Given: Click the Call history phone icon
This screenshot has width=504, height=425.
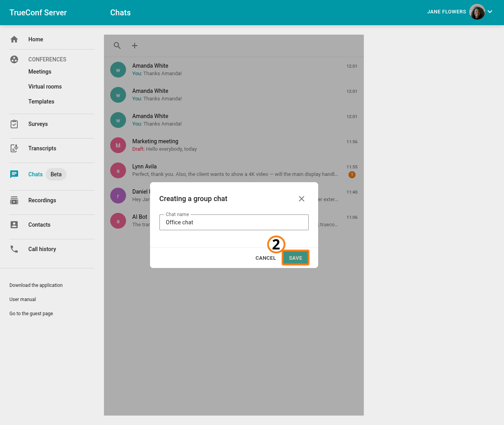Looking at the screenshot, I should coord(14,249).
